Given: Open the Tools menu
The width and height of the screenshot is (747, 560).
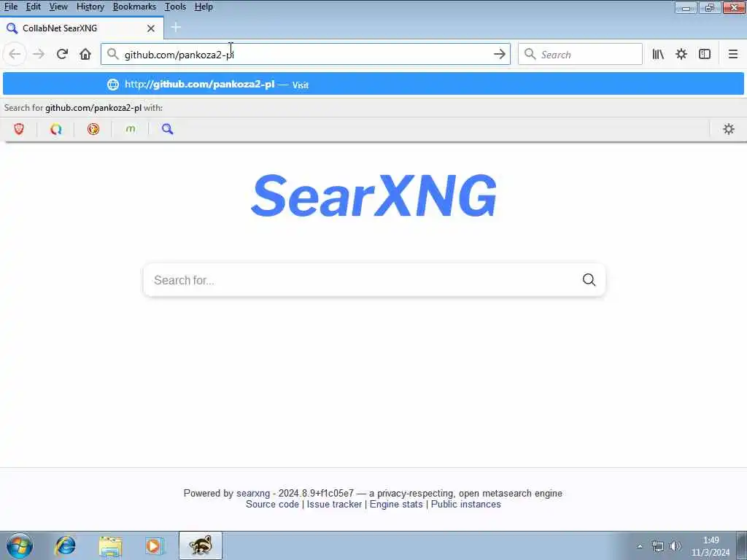Looking at the screenshot, I should tap(175, 7).
